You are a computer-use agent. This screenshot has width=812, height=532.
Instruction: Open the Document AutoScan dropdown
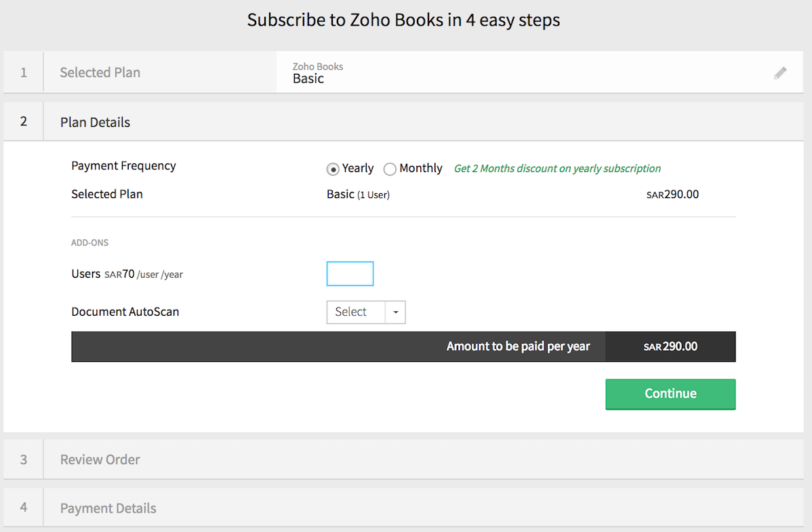[x=365, y=312]
